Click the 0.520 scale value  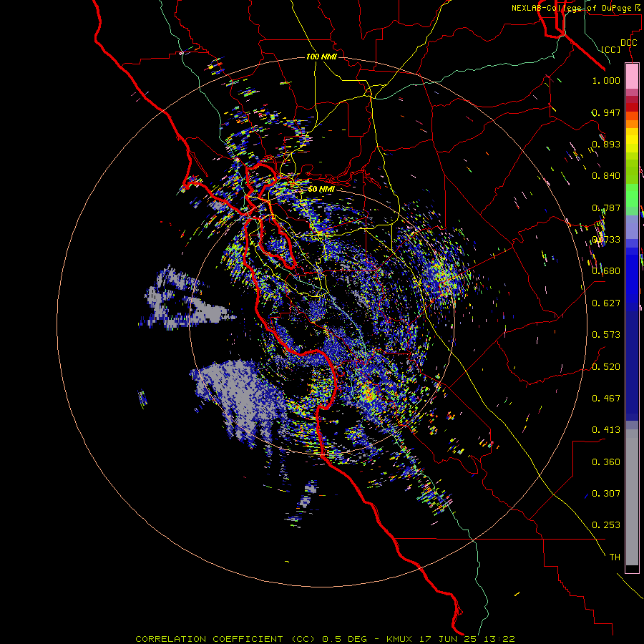pos(606,367)
